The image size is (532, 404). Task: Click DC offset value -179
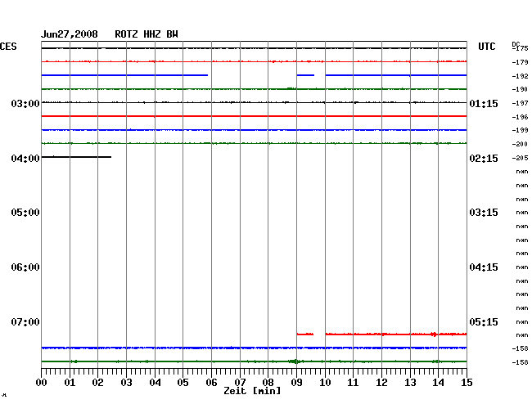click(520, 62)
